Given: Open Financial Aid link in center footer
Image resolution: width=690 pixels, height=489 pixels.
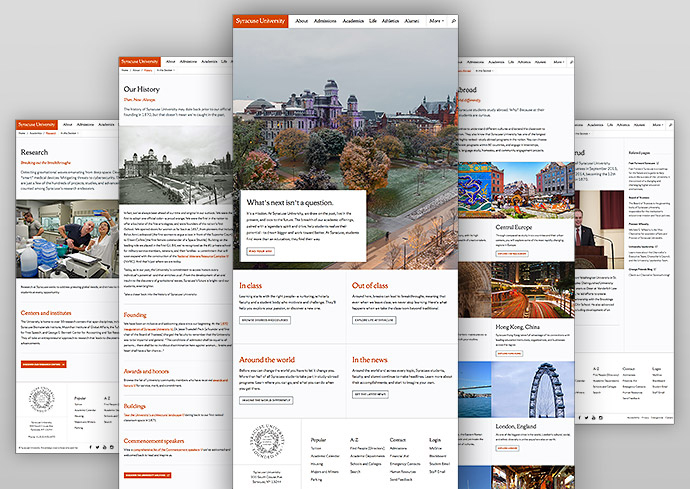Looking at the screenshot, I should pyautogui.click(x=400, y=456).
